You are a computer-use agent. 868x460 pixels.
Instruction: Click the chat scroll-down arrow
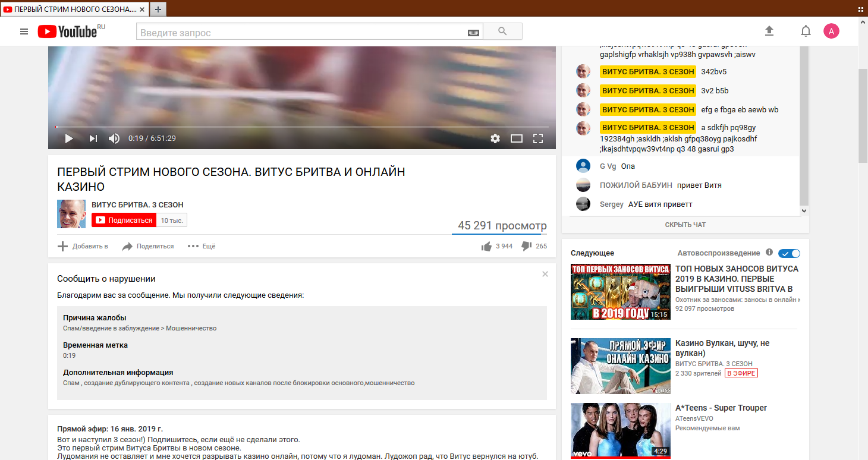pos(804,210)
